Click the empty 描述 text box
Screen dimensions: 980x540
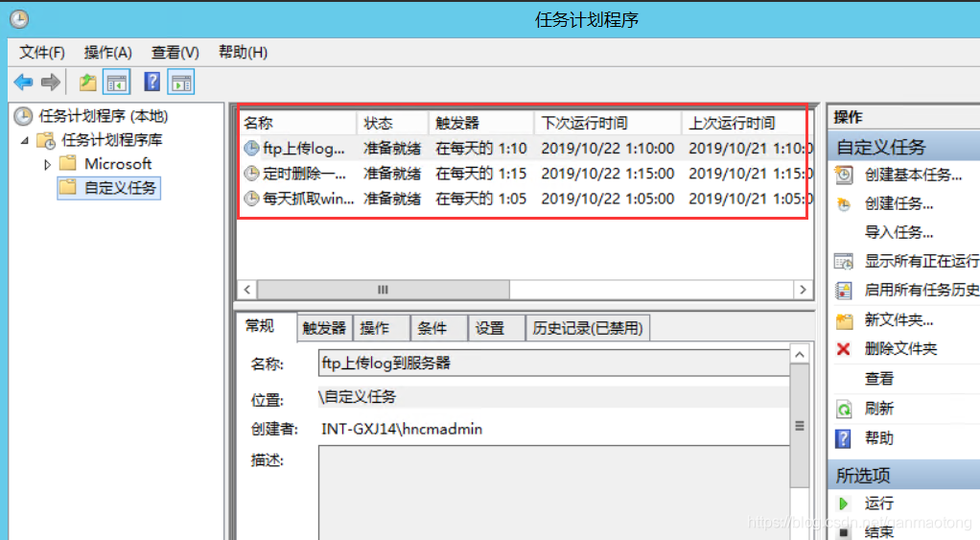553,492
